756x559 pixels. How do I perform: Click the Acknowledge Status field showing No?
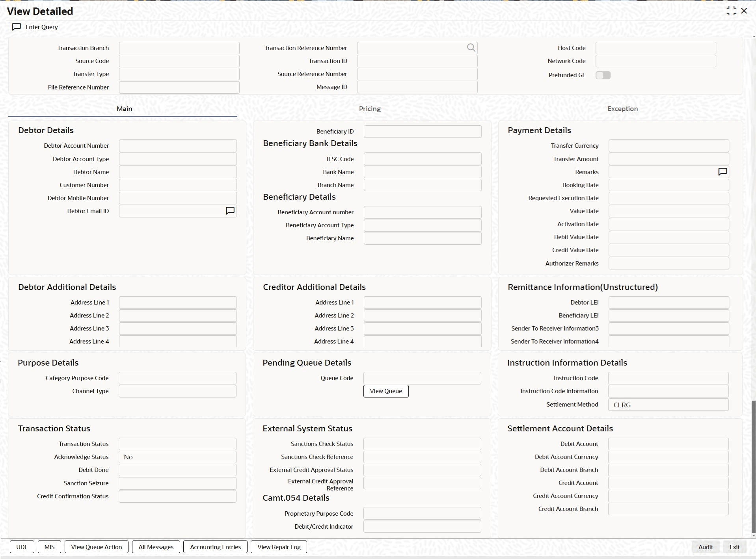177,457
